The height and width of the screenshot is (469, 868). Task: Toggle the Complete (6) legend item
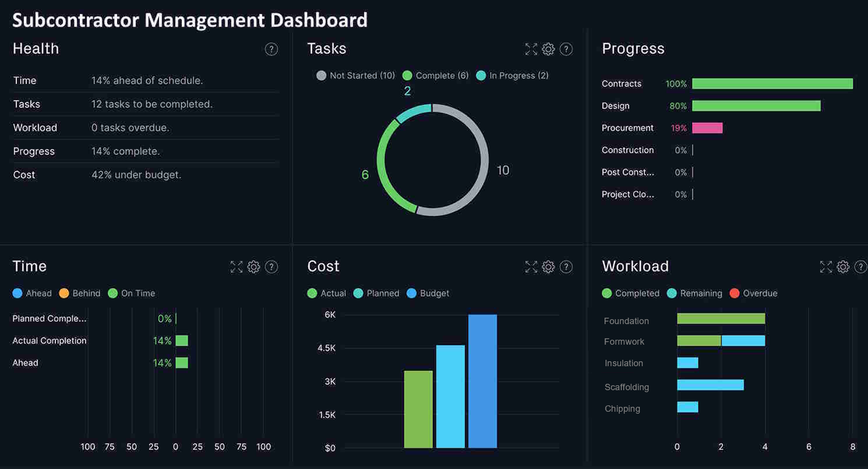436,75
